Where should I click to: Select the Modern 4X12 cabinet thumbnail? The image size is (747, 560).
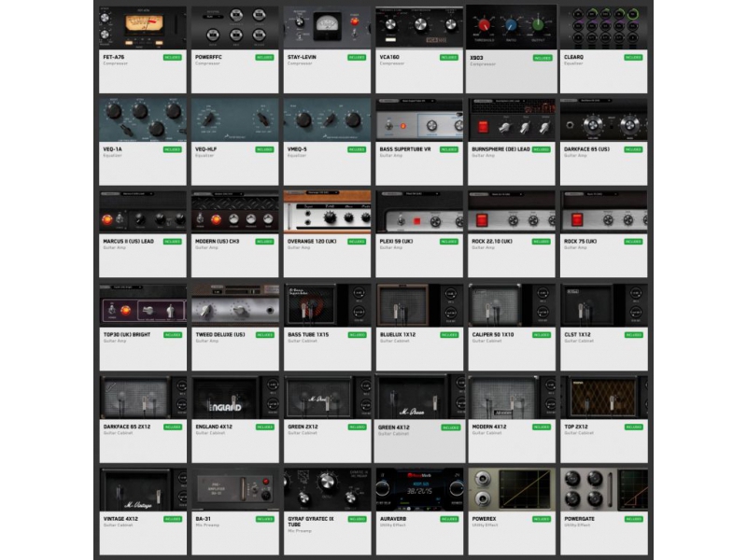[512, 398]
